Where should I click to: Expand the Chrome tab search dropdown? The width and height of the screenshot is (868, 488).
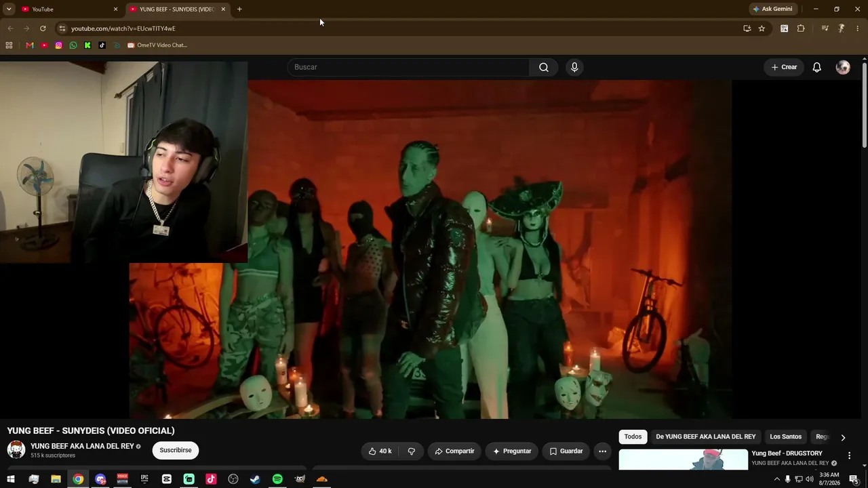pyautogui.click(x=9, y=9)
